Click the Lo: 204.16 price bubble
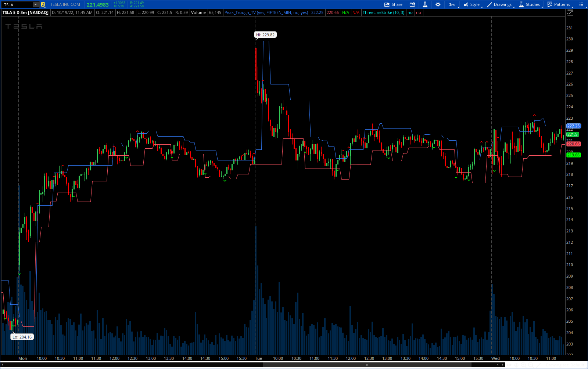Image resolution: width=588 pixels, height=369 pixels. [x=22, y=337]
